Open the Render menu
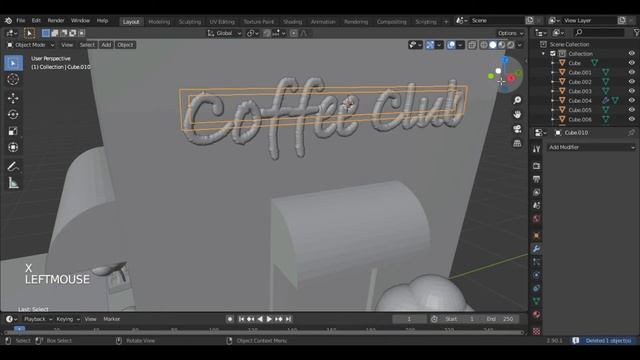The width and height of the screenshot is (640, 360). coord(56,20)
